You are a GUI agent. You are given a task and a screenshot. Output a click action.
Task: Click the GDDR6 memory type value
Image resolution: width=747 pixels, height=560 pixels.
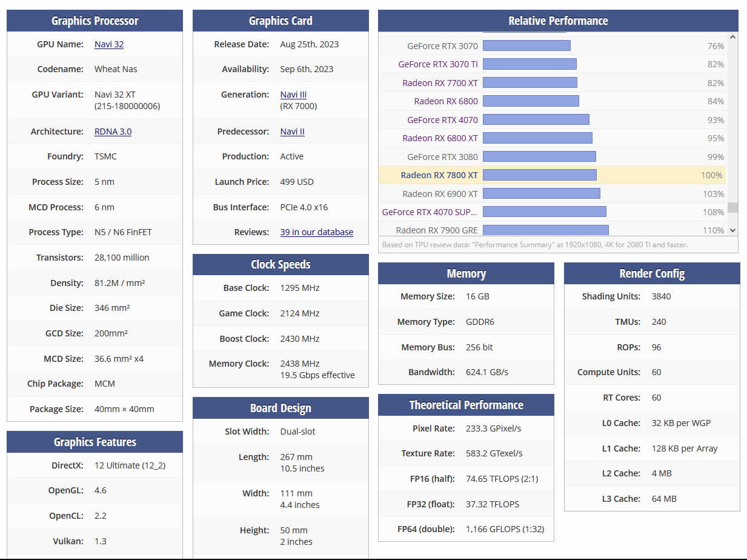pyautogui.click(x=480, y=322)
